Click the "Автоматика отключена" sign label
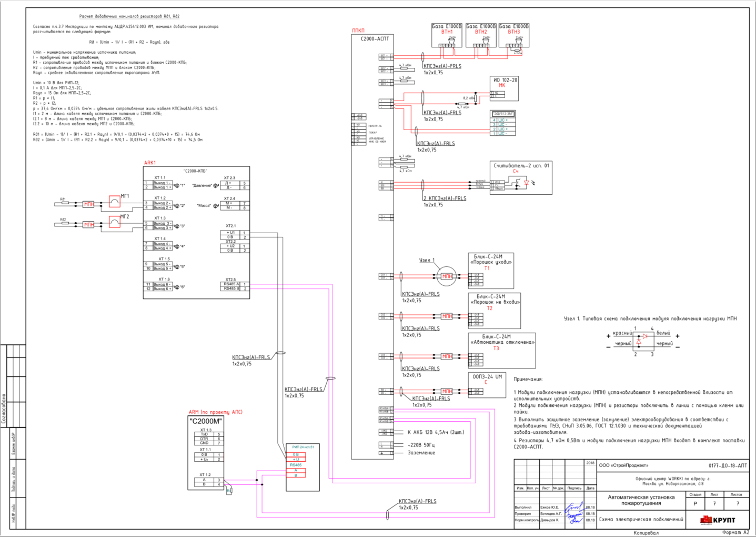Screen dimensions: 756x537 click(x=502, y=342)
